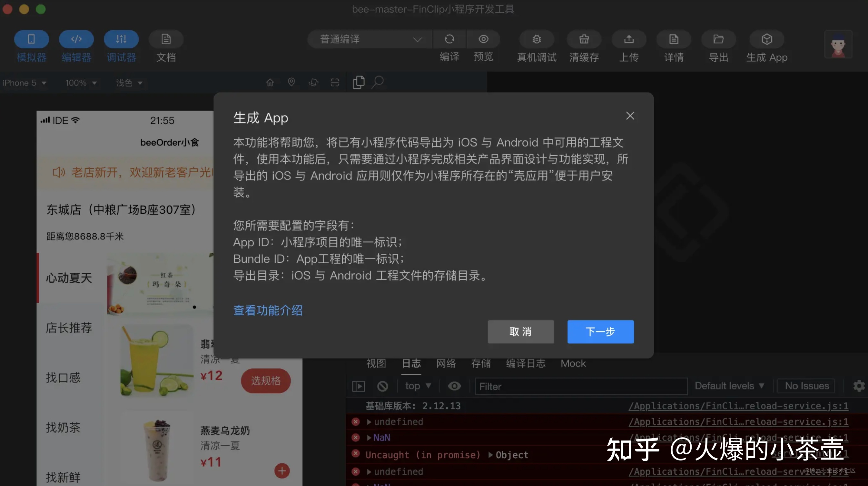Click the 东城店 store address text

pos(121,210)
